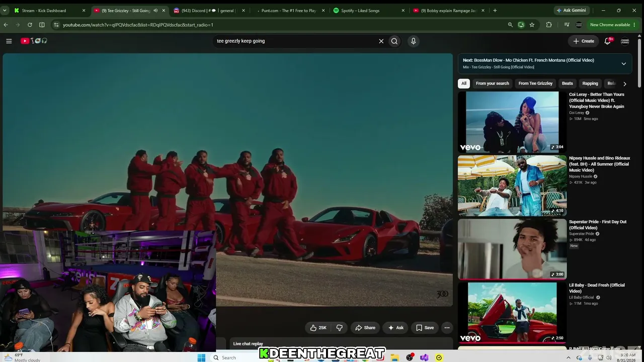Dislike the video
Image resolution: width=644 pixels, height=362 pixels.
[340, 328]
